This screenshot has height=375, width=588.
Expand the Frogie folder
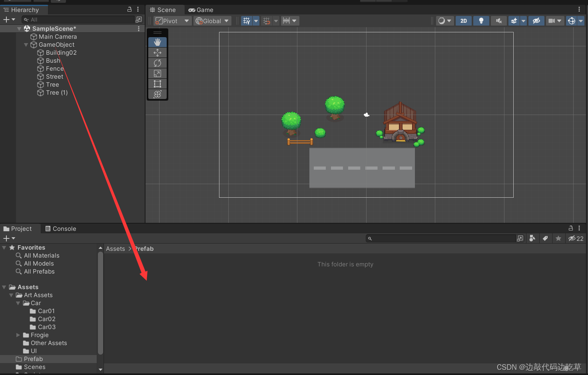(x=18, y=335)
